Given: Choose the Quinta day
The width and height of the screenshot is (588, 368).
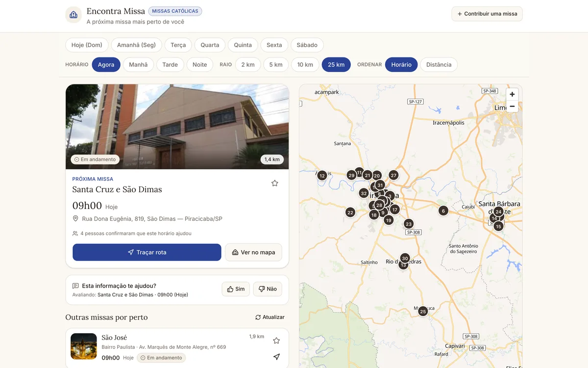Looking at the screenshot, I should click(x=243, y=45).
